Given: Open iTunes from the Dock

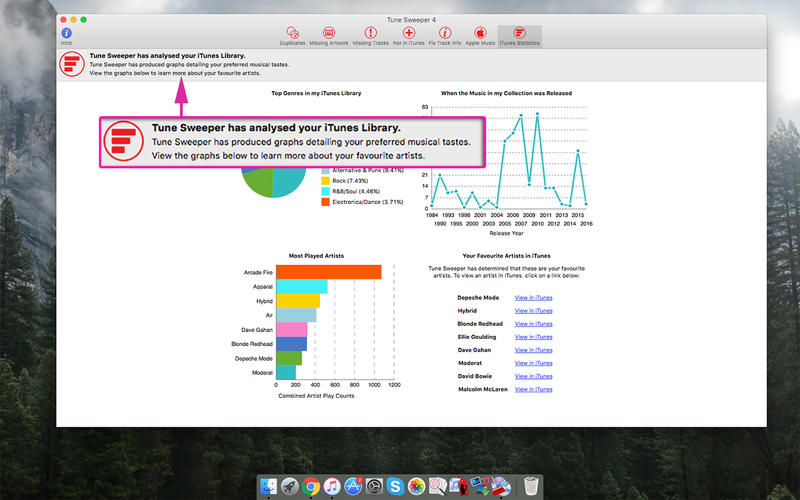Looking at the screenshot, I should tap(332, 486).
